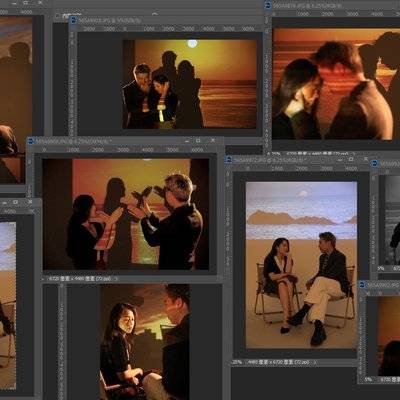This screenshot has height=400, width=400.
Task: Click horizontal ruler of shadow puppet window
Action: (125, 150)
